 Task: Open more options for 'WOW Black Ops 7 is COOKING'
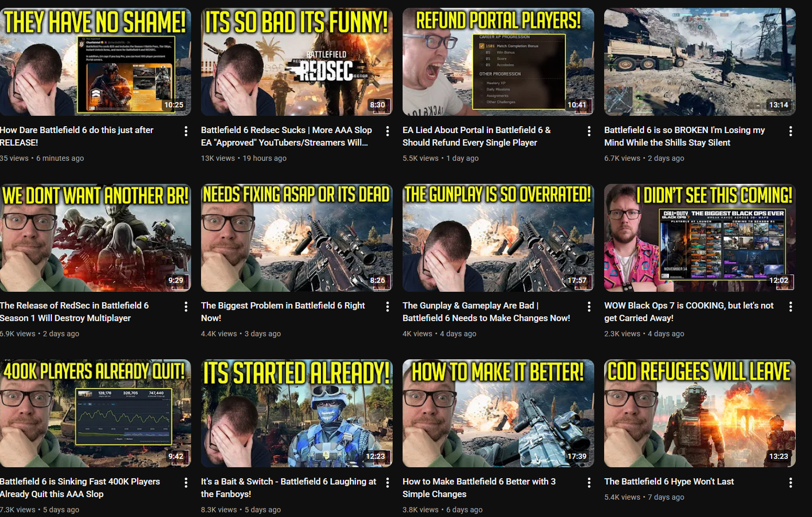(791, 306)
